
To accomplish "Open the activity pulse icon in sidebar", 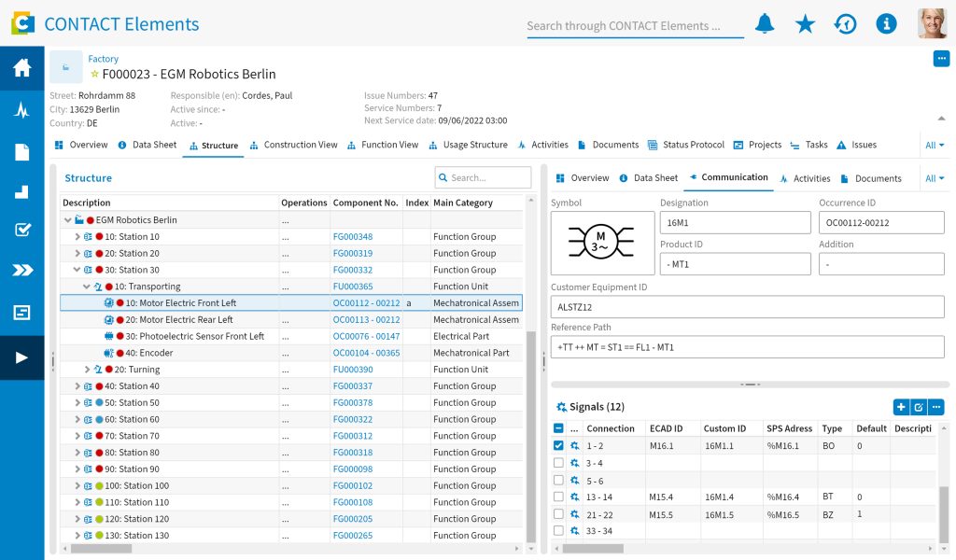I will pos(21,110).
